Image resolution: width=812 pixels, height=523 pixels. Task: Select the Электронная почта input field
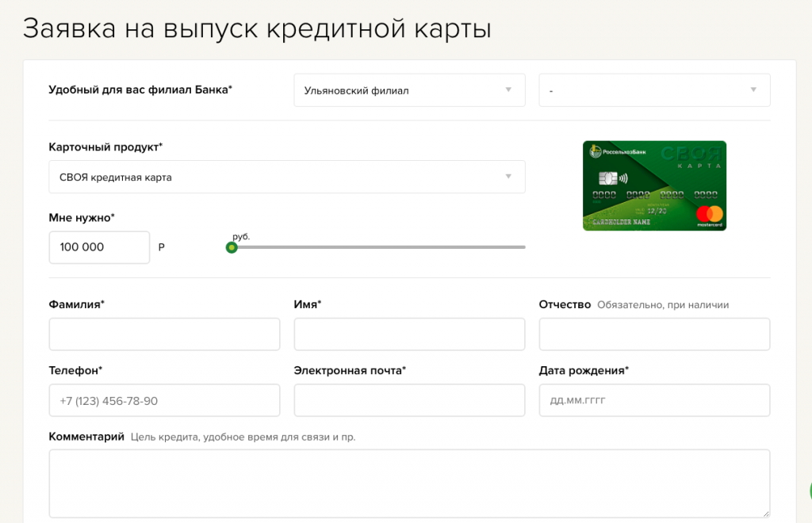409,400
